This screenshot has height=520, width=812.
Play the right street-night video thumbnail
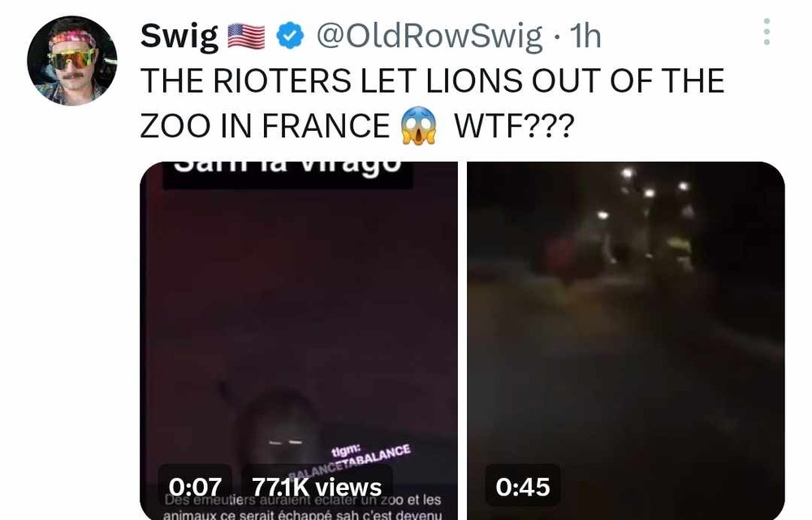pos(626,340)
